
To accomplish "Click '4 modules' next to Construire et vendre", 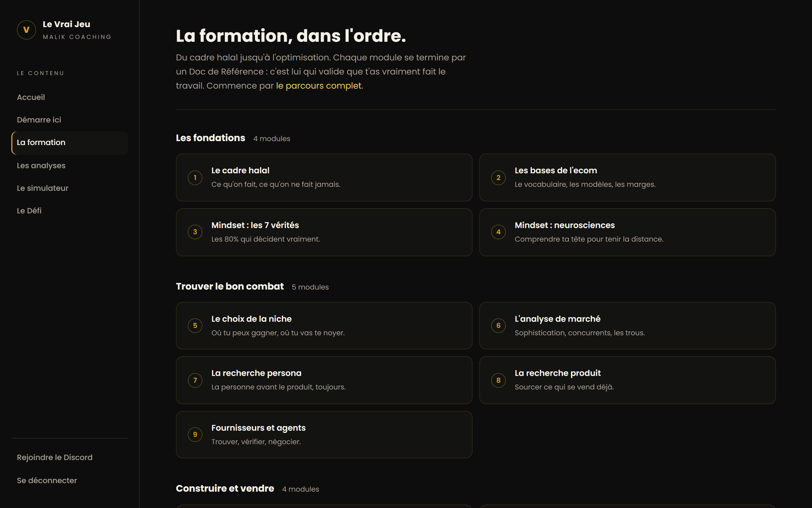I will (x=300, y=489).
